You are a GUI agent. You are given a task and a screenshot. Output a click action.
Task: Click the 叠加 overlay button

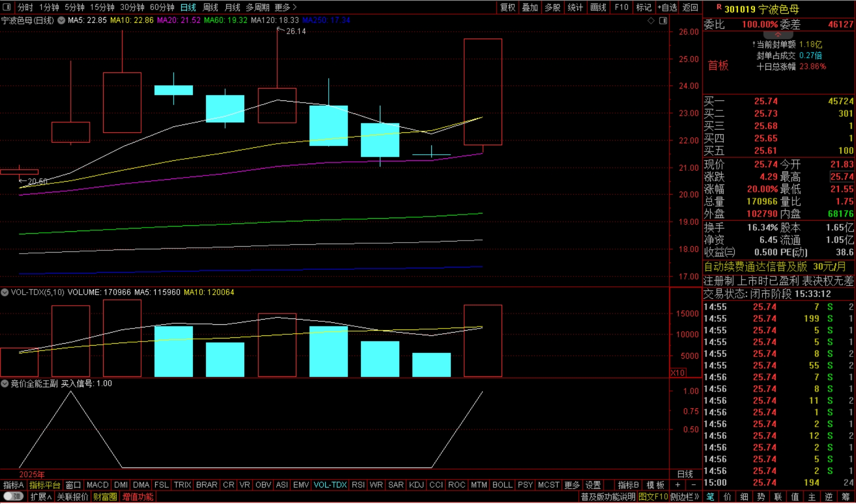click(x=530, y=7)
